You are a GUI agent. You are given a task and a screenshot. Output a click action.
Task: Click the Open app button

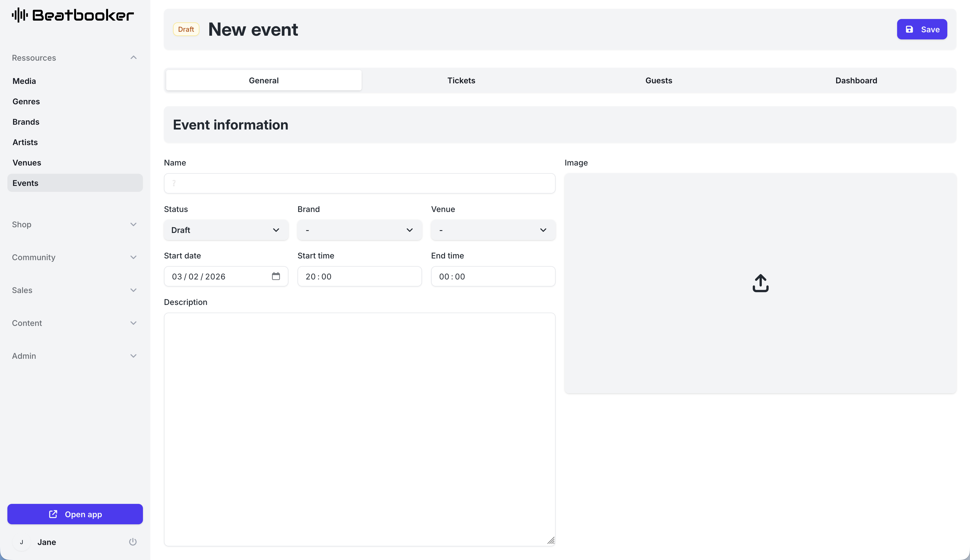(75, 514)
